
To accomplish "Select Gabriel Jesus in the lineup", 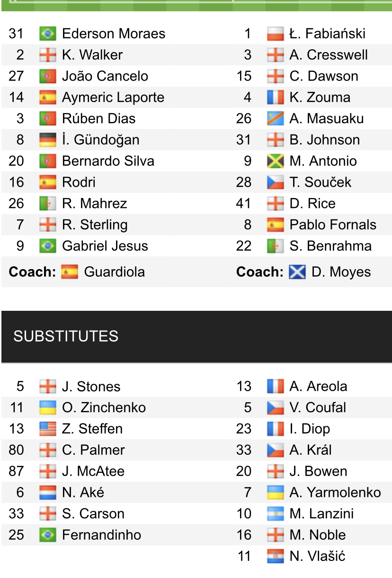I will pyautogui.click(x=105, y=246).
